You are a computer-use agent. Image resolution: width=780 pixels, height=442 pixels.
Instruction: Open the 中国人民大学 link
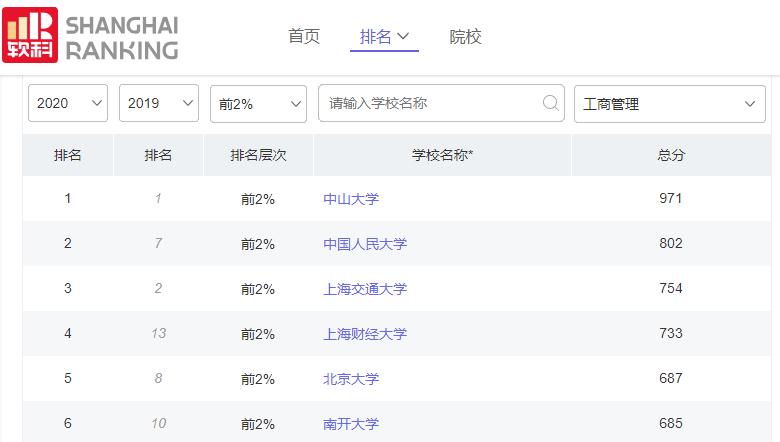tap(365, 244)
